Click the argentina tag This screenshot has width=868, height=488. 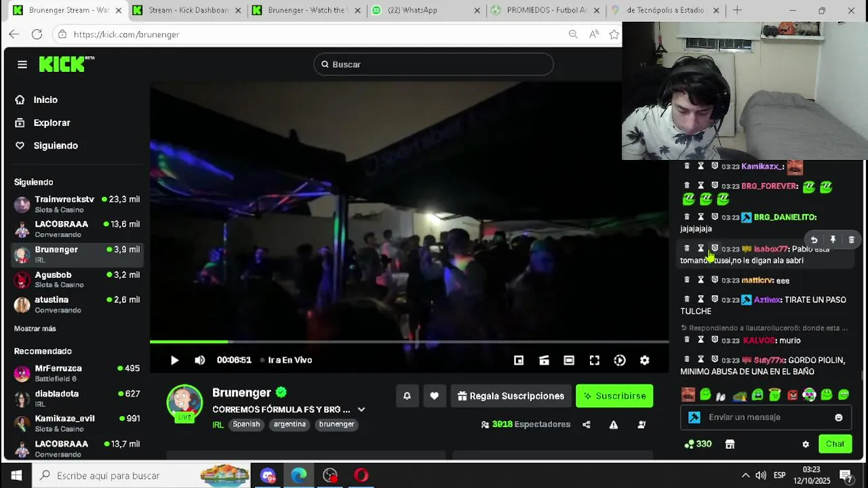[x=290, y=424]
